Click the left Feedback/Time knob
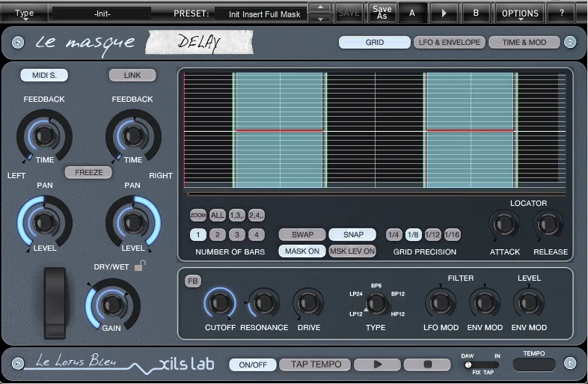This screenshot has width=588, height=384. [44, 135]
